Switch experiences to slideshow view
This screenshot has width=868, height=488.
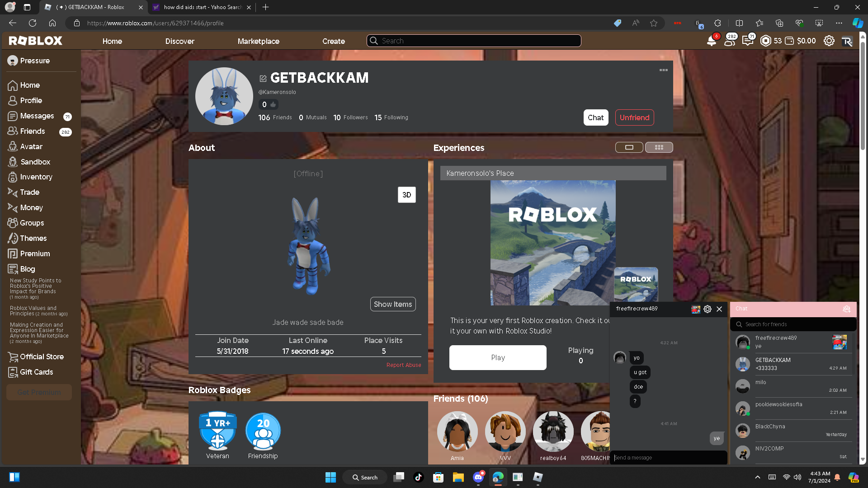[x=629, y=147]
